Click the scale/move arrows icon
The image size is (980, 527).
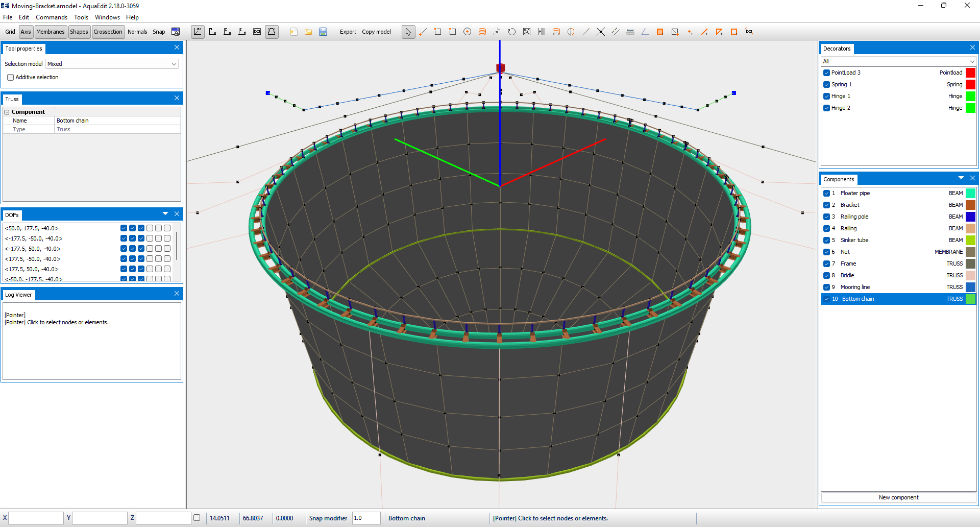(x=497, y=32)
